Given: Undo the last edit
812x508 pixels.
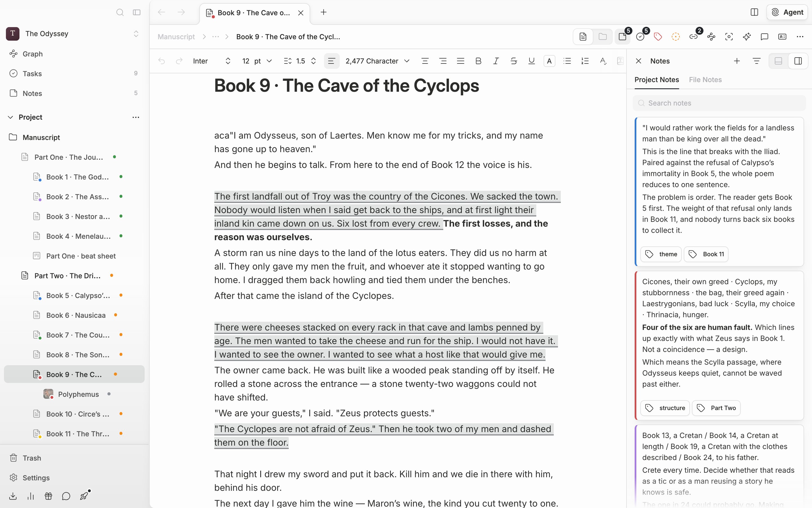Looking at the screenshot, I should 161,61.
